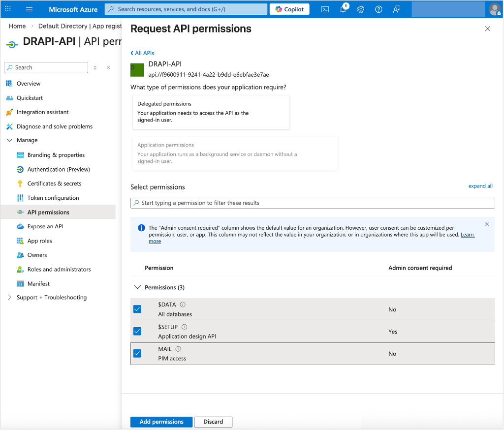Image resolution: width=504 pixels, height=430 pixels.
Task: Navigate to Home via breadcrumb
Action: (x=17, y=26)
